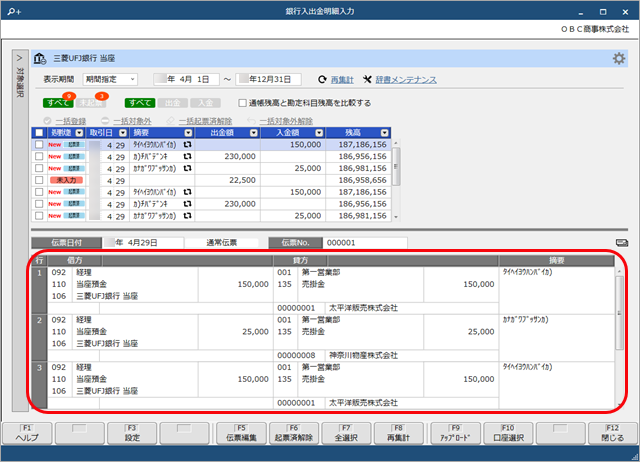
Task: Click the 一括登録 link
Action: pyautogui.click(x=71, y=121)
